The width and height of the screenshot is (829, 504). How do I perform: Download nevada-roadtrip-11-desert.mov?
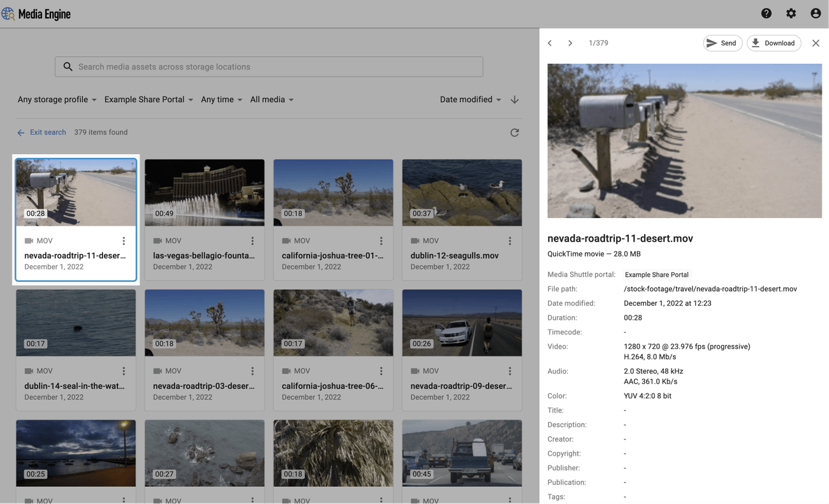click(774, 43)
